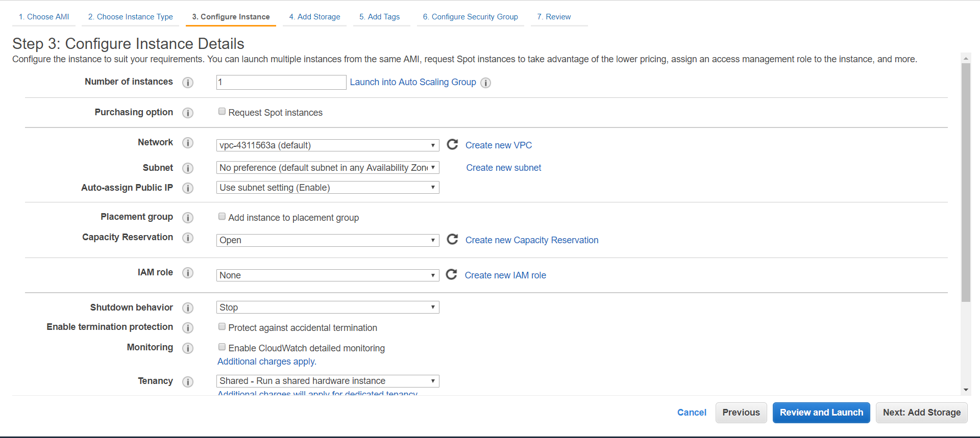This screenshot has width=980, height=438.
Task: Click info icon beside Purchasing option
Action: pos(188,113)
